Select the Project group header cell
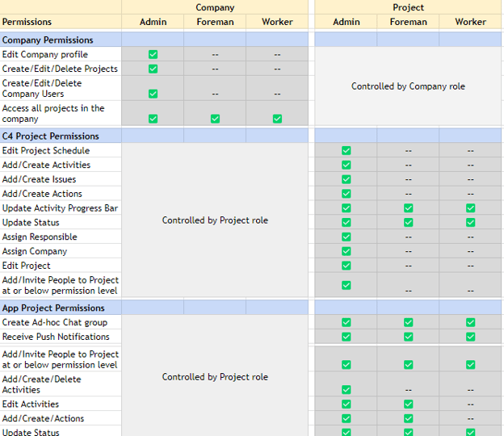The height and width of the screenshot is (436, 504). point(408,7)
